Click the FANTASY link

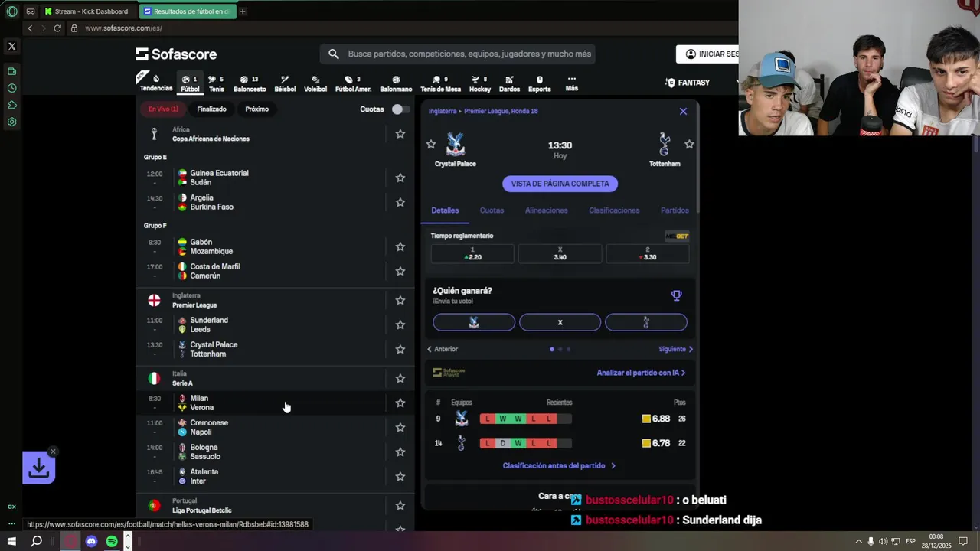(x=687, y=83)
